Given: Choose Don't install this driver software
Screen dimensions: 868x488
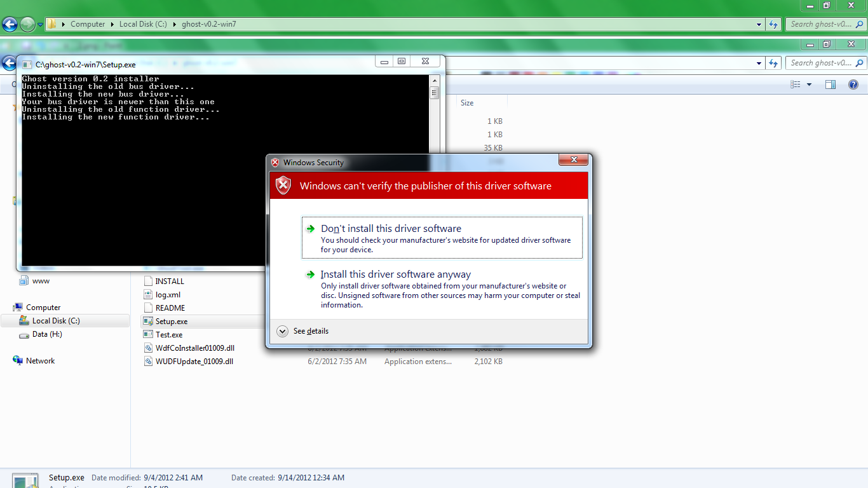Looking at the screenshot, I should 442,238.
